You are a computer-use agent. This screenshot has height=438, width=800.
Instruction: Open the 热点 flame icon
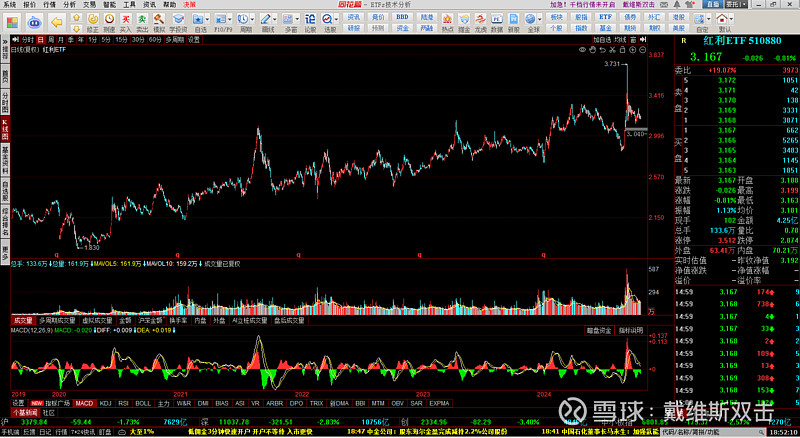447,19
